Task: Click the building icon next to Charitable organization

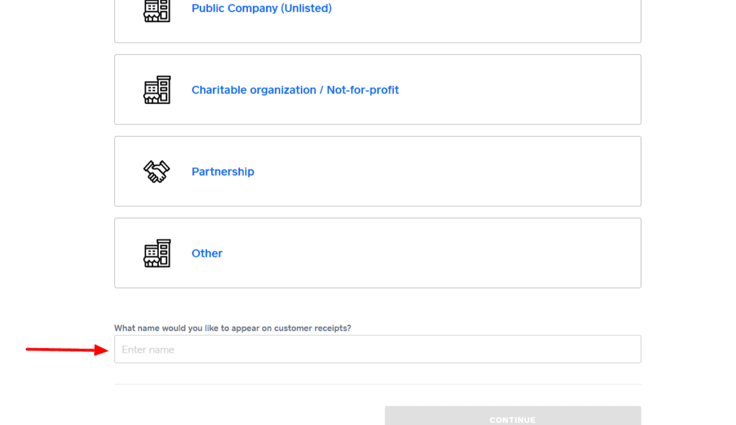Action: [157, 90]
